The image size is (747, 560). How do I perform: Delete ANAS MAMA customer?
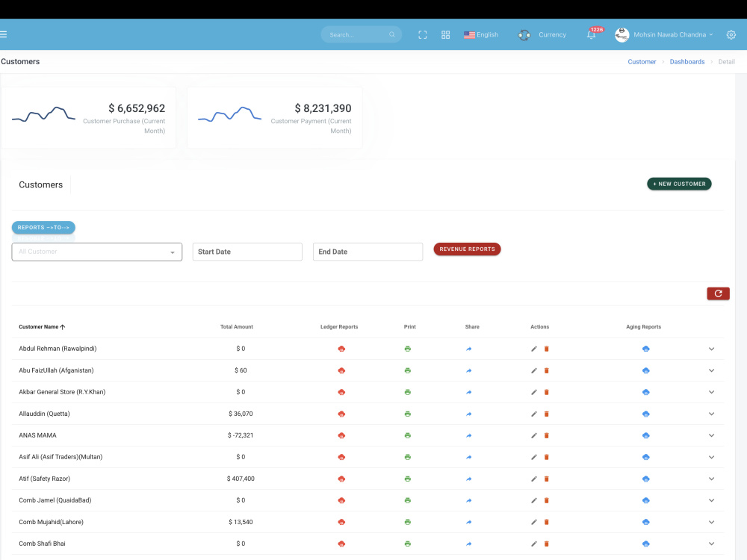[x=547, y=436]
